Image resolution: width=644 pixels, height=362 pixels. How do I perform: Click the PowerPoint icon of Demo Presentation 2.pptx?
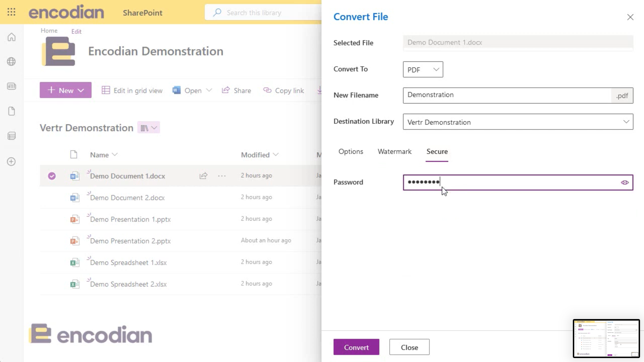[74, 241]
